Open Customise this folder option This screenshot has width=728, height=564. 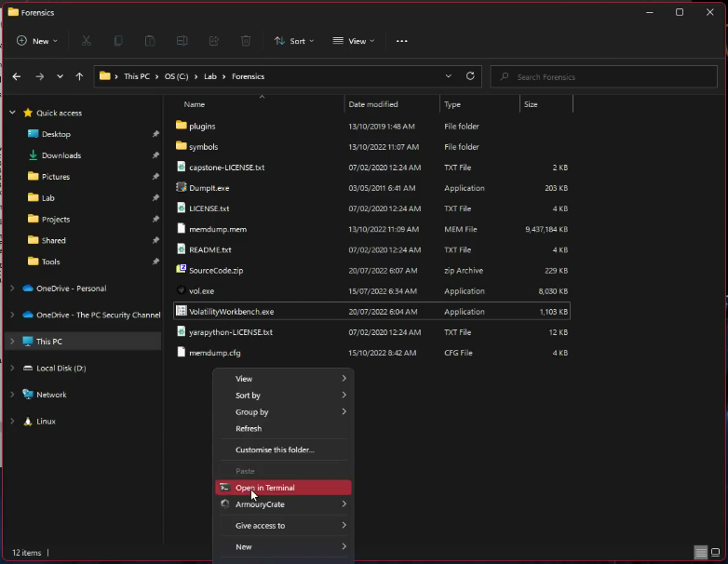(x=275, y=450)
